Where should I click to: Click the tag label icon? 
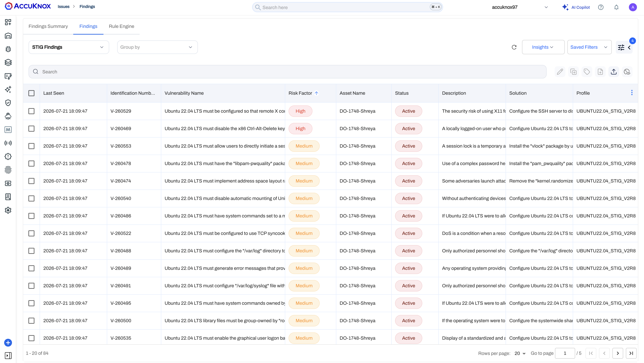(x=587, y=72)
